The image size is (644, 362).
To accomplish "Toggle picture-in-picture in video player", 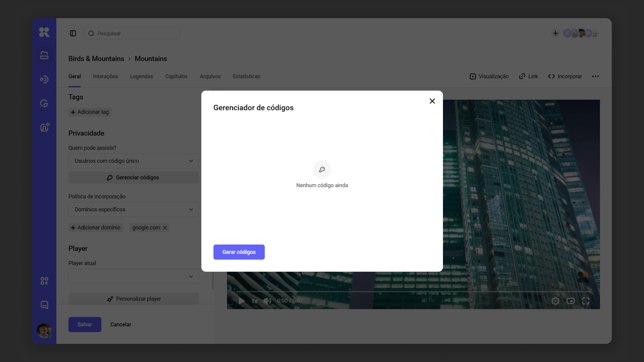I will [x=570, y=301].
